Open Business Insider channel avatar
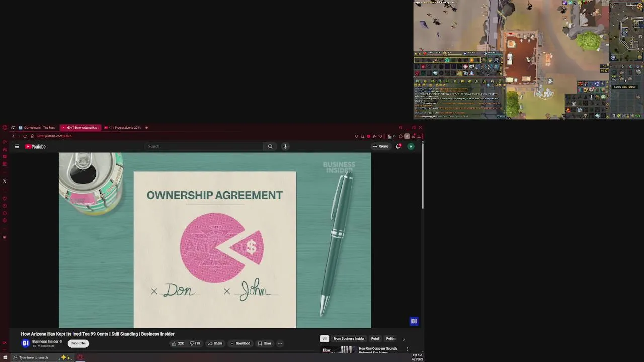This screenshot has height=362, width=644. tap(25, 343)
